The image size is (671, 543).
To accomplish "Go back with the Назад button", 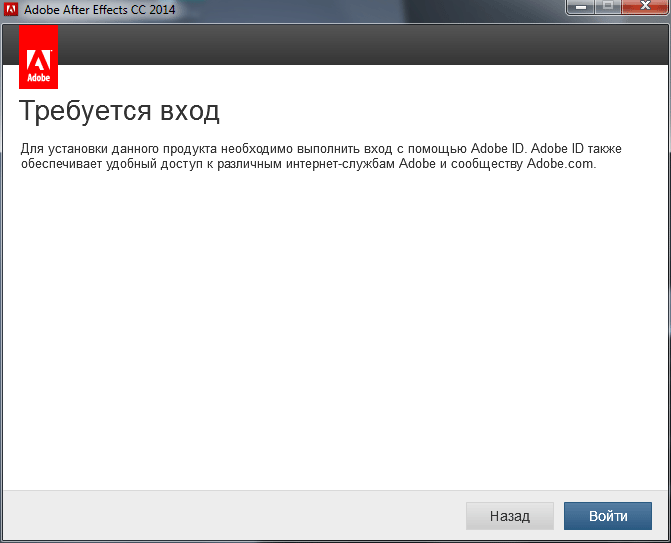I will (510, 516).
